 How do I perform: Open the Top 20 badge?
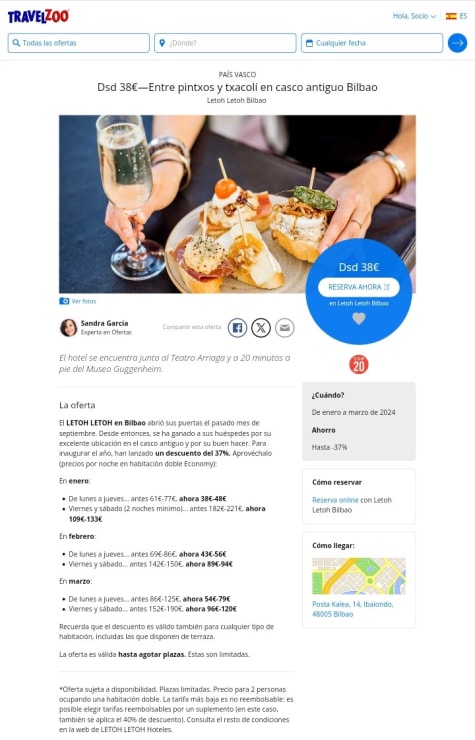359,364
